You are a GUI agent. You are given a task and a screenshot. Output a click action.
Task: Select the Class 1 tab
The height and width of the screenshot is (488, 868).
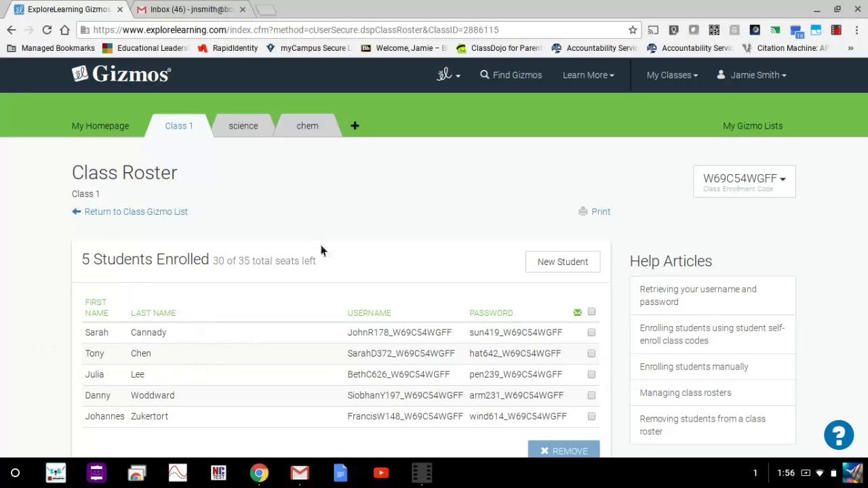point(179,126)
